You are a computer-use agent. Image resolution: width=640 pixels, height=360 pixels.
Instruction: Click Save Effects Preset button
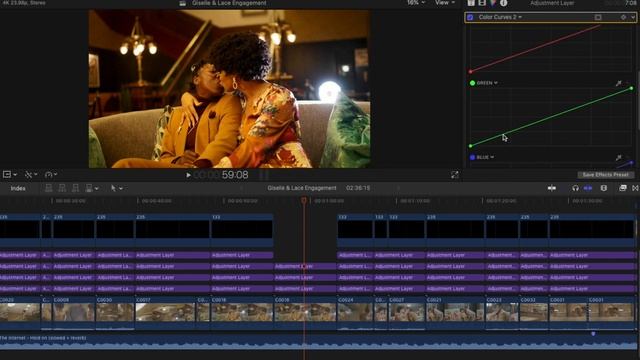tap(605, 175)
